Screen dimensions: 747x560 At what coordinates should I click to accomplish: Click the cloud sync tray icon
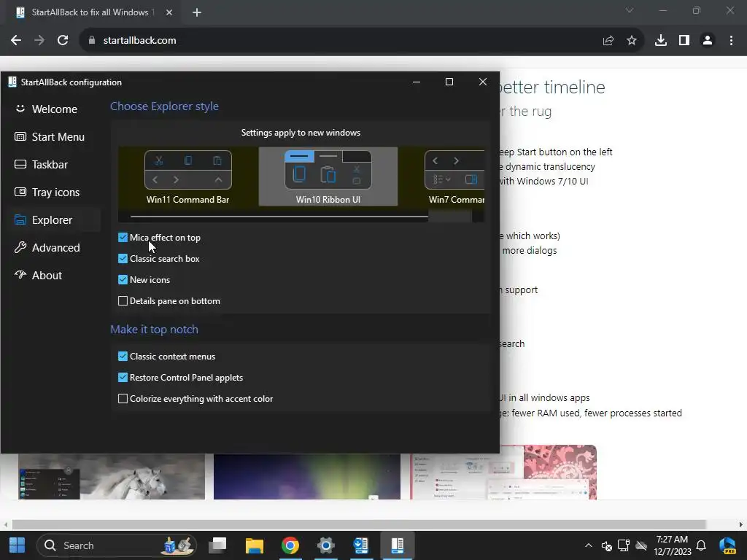(641, 545)
